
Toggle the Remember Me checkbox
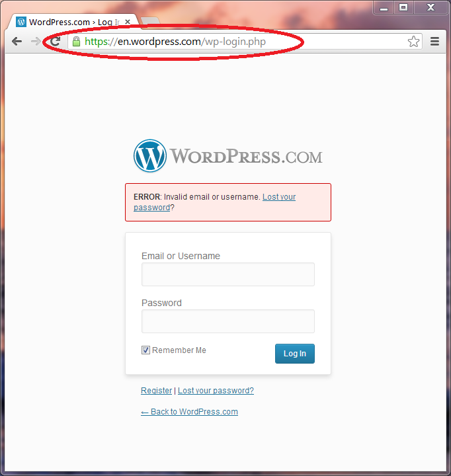pos(145,350)
